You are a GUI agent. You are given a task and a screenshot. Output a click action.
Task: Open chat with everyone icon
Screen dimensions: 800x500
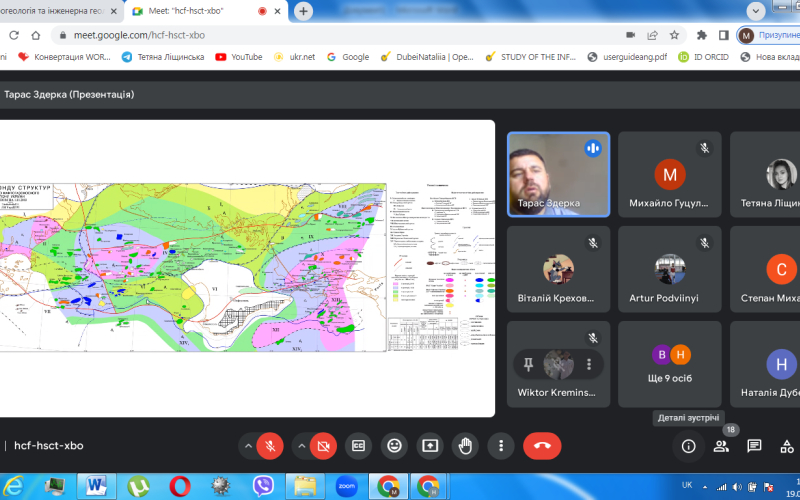(x=754, y=446)
